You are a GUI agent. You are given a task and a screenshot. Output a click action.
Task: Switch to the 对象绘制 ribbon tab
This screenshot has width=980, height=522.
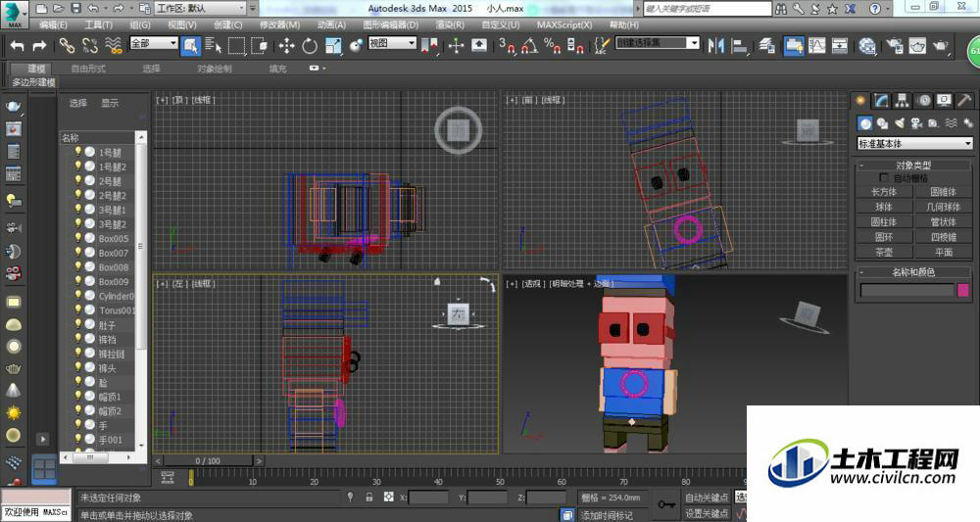click(215, 68)
